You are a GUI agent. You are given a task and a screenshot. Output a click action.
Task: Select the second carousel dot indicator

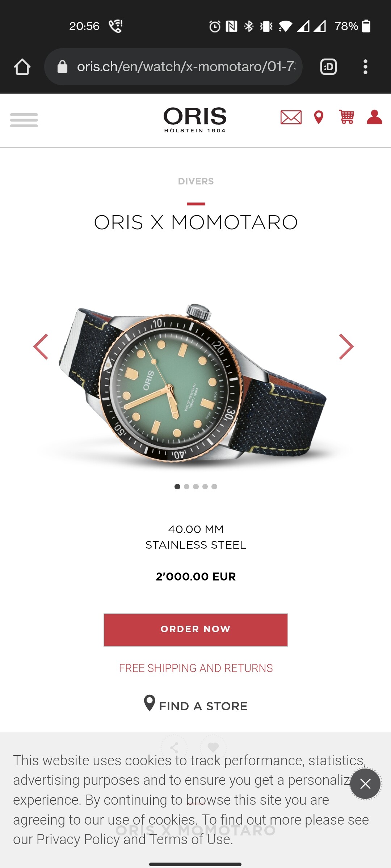tap(186, 486)
